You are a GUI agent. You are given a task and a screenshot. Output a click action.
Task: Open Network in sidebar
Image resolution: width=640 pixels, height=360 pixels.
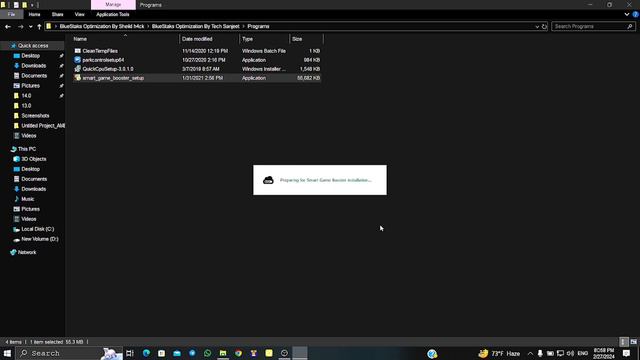tap(27, 253)
